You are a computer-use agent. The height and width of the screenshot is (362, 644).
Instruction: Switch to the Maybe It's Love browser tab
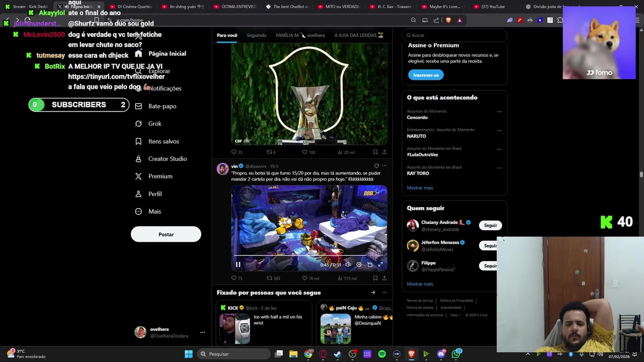click(443, 7)
